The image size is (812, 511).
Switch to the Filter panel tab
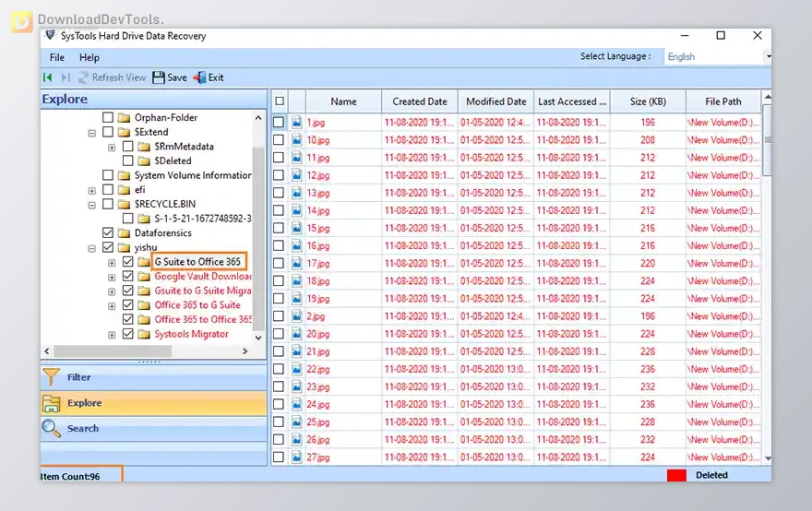pyautogui.click(x=154, y=377)
